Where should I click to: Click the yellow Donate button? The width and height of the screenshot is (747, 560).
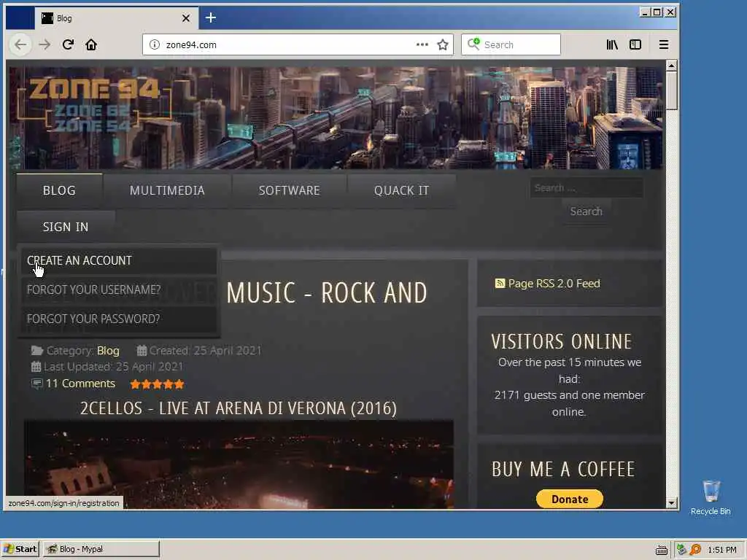pos(570,499)
